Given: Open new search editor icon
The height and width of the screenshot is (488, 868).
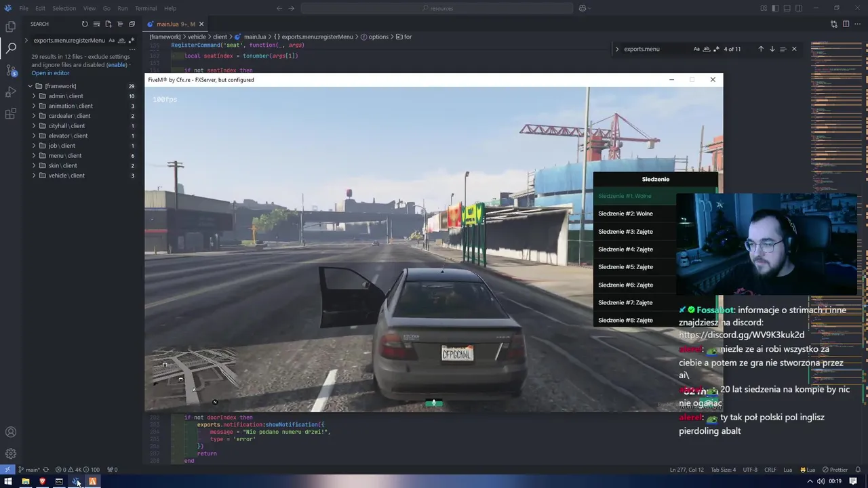Looking at the screenshot, I should pos(108,24).
